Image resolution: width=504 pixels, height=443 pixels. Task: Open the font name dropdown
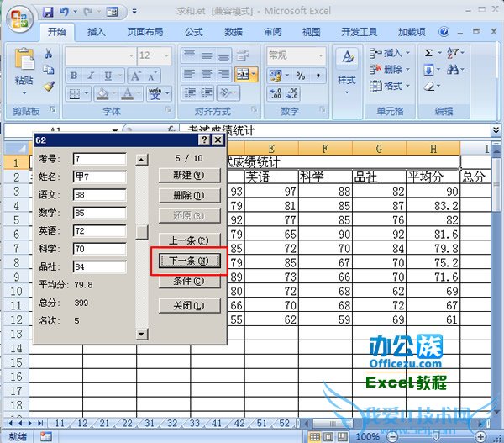[131, 55]
